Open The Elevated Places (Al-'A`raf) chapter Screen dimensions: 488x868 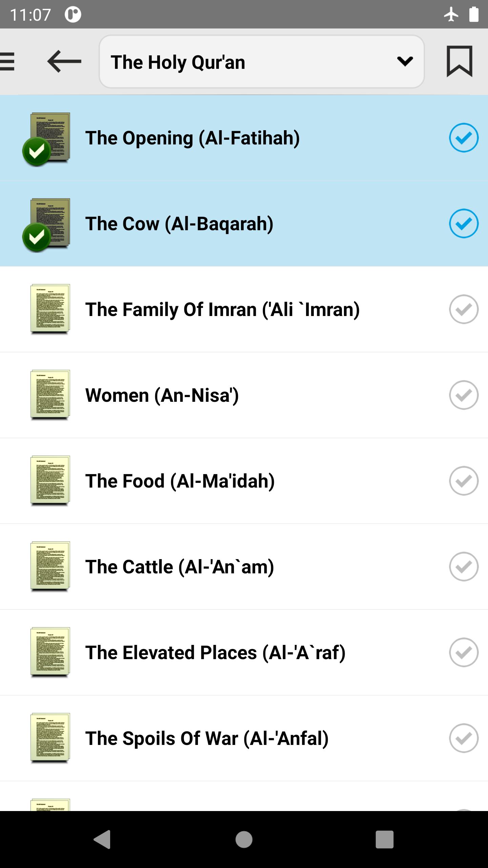(244, 652)
